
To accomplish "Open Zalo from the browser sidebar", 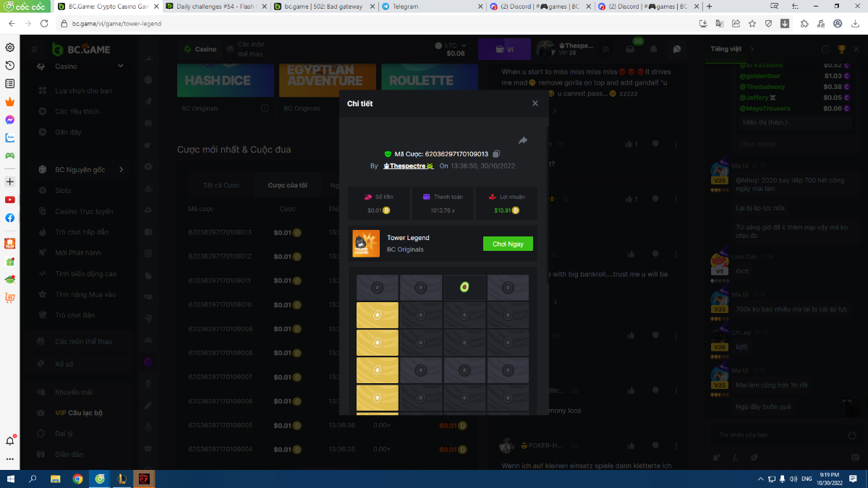I will pos(10,137).
